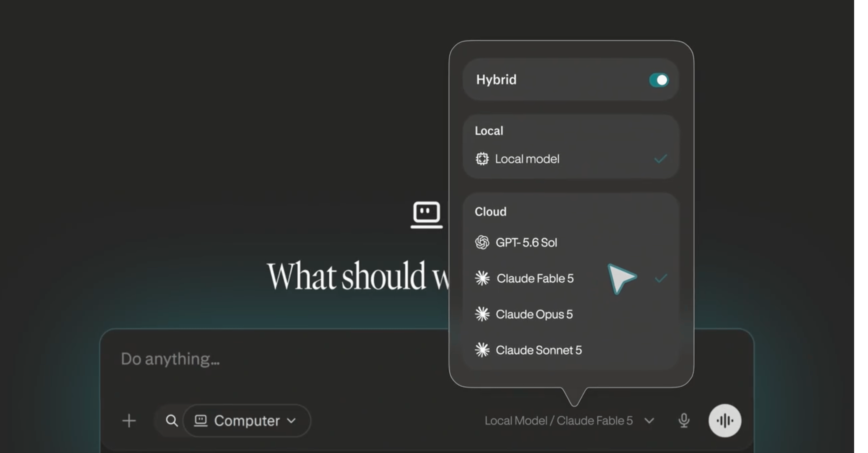Select Claude Fable 5 model
This screenshot has width=868, height=453.
[570, 279]
